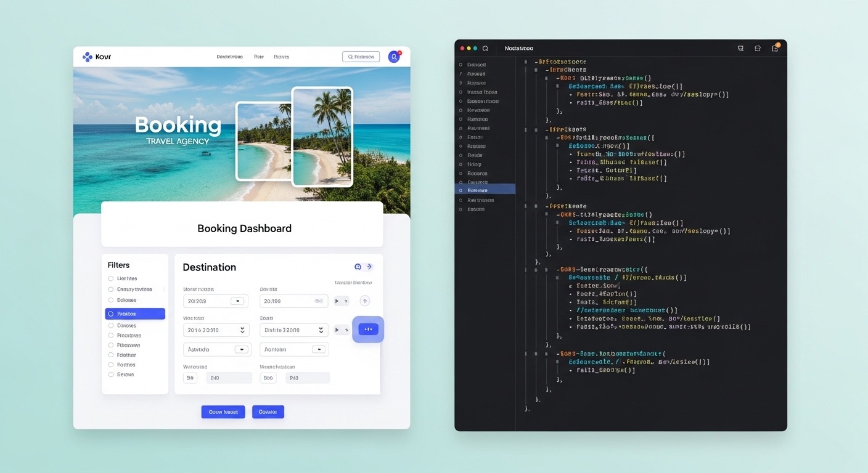Open the first navigation link in the website header
The image size is (868, 473).
[229, 57]
